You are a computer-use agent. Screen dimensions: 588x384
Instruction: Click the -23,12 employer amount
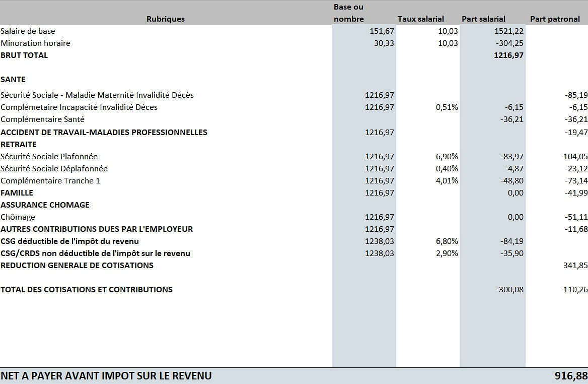(576, 168)
